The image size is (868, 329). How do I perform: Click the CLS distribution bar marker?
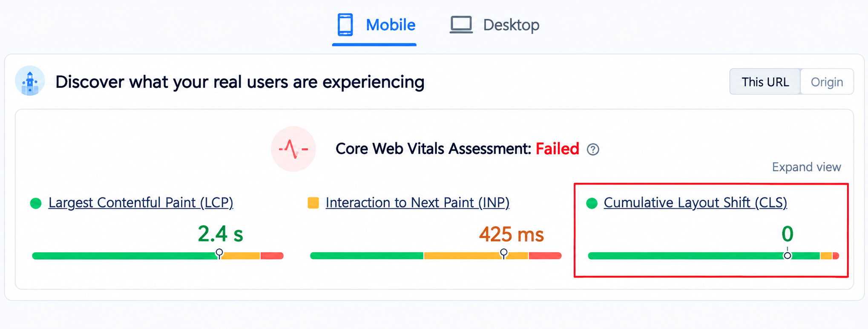[x=788, y=254]
